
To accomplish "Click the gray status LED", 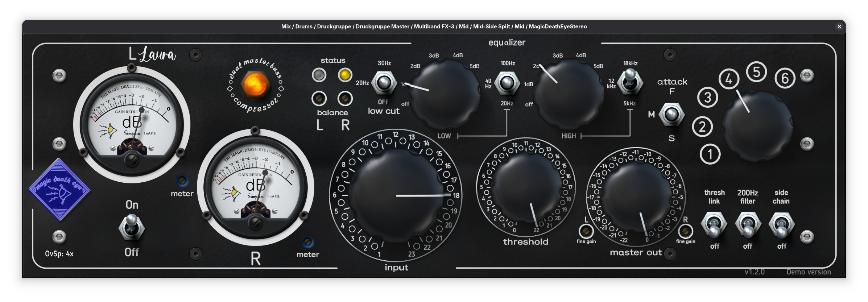I will pyautogui.click(x=319, y=75).
